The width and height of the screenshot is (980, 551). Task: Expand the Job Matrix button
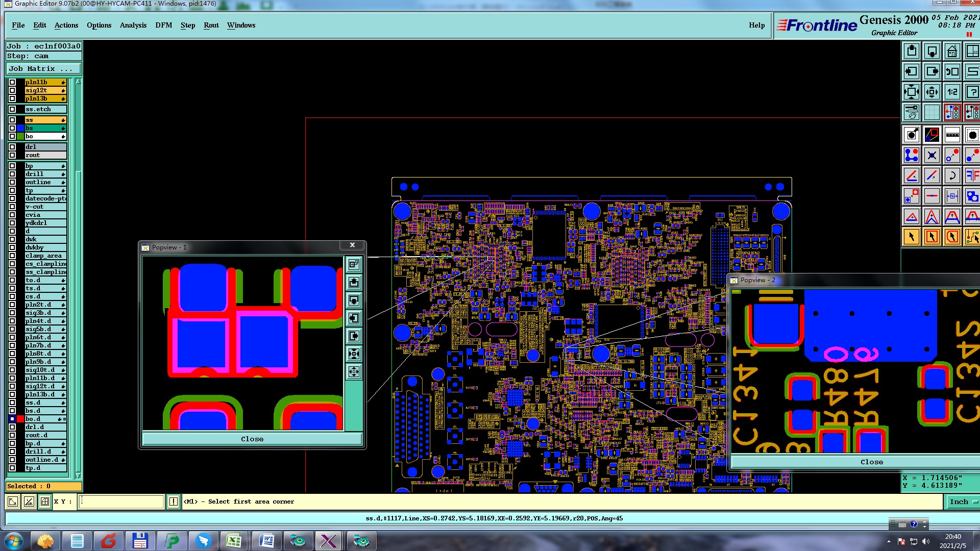43,68
